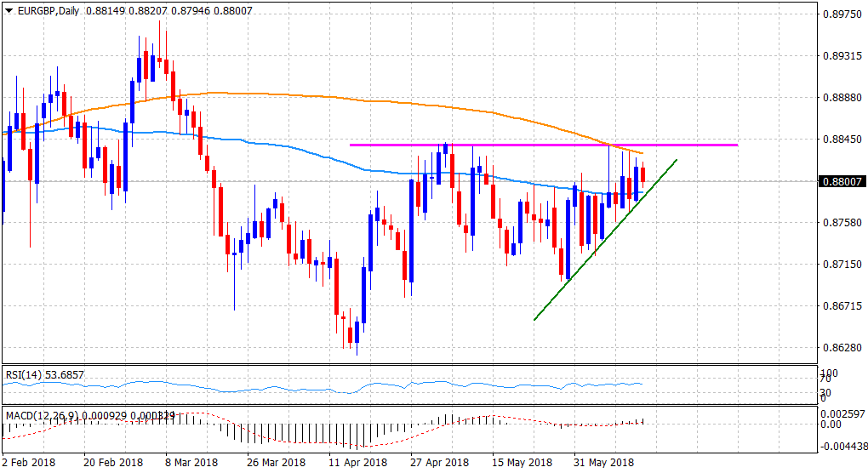This screenshot has width=868, height=473.
Task: Click the current price label 0.88007
Action: (x=841, y=181)
